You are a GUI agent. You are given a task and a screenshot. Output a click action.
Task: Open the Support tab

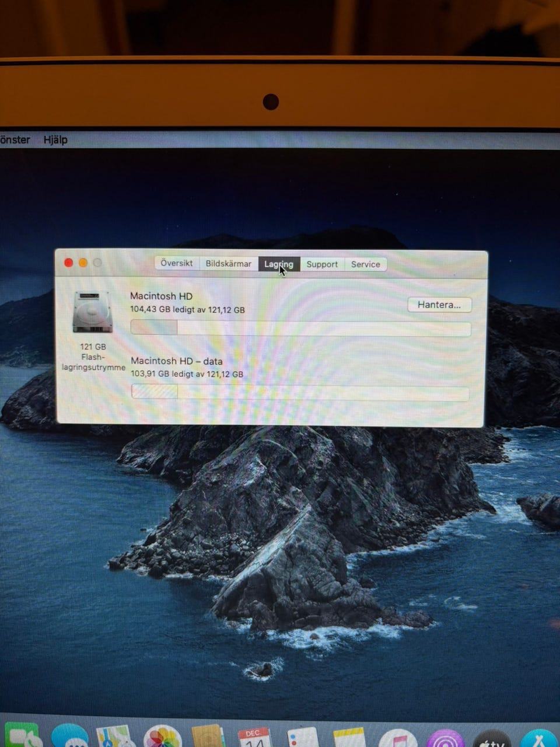(x=322, y=264)
